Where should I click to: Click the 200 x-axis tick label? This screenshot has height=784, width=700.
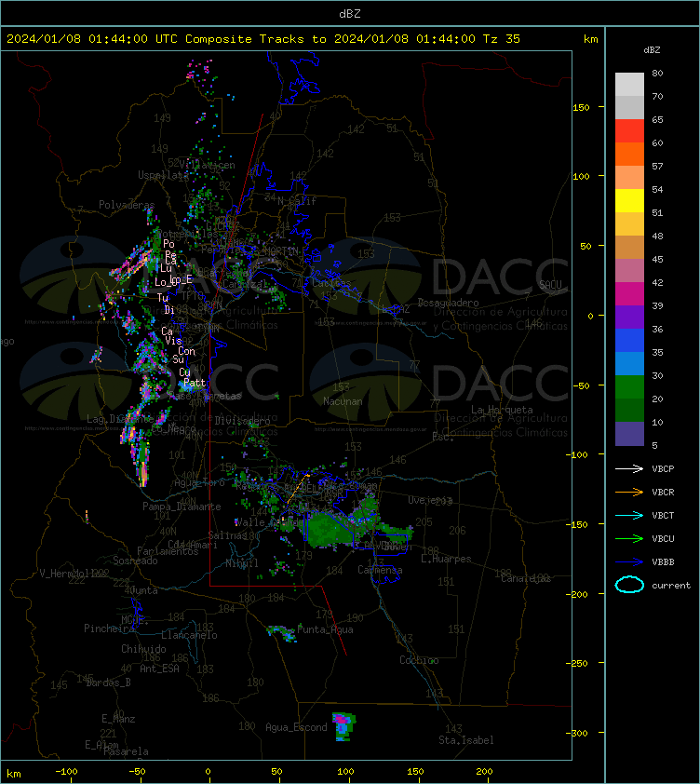pos(484,772)
